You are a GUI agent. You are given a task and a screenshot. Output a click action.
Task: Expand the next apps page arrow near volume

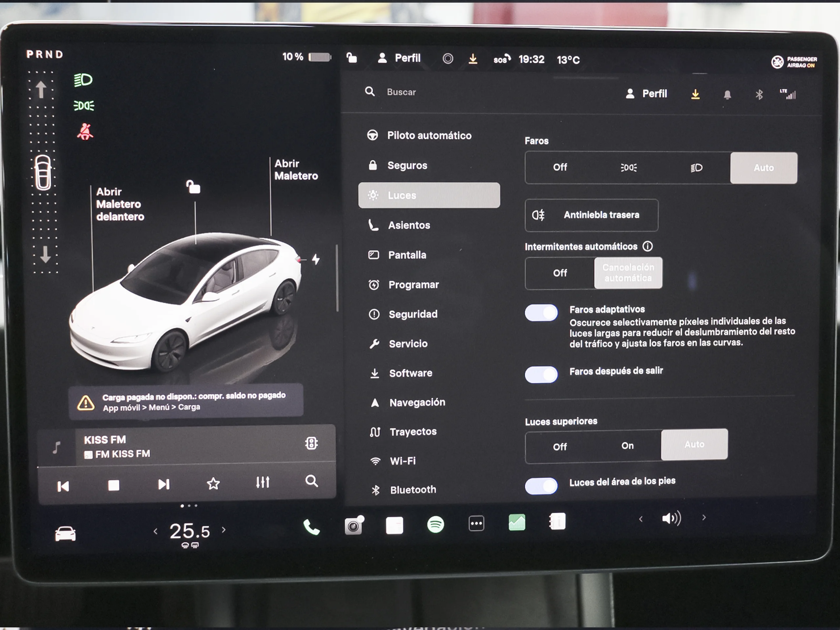pos(704,518)
